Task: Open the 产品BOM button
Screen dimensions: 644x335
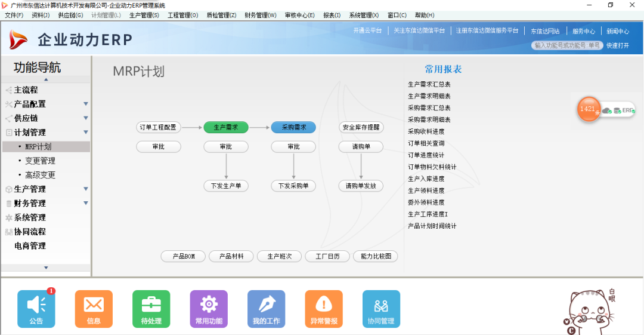Action: coord(183,256)
